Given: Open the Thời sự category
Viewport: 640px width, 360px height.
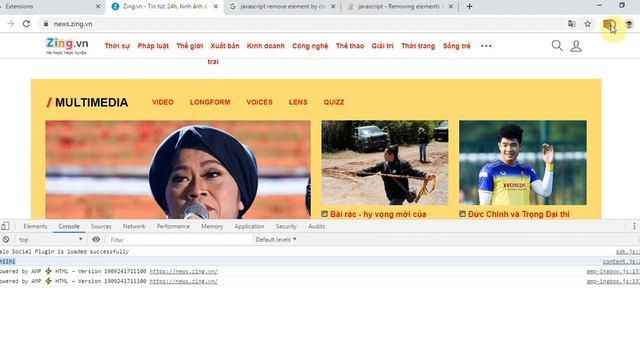Looking at the screenshot, I should click(117, 46).
